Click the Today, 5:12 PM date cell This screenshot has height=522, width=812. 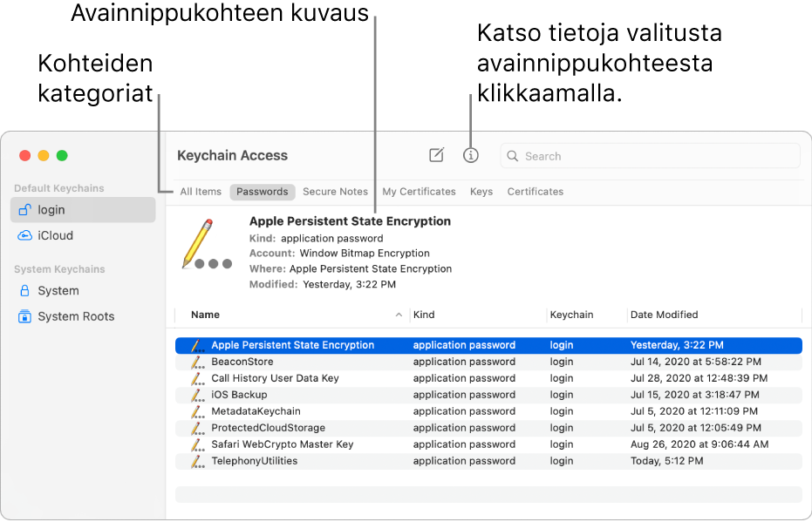[666, 461]
